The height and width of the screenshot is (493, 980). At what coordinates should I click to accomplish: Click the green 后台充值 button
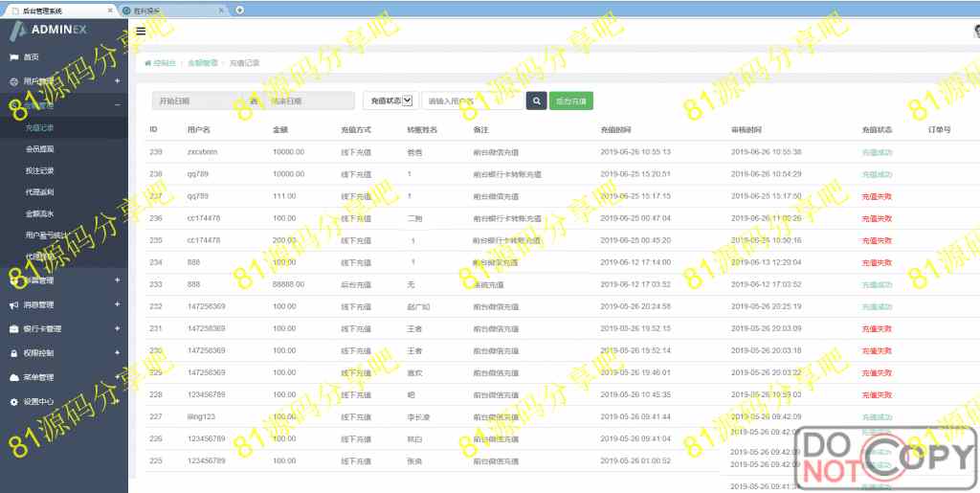pos(571,101)
